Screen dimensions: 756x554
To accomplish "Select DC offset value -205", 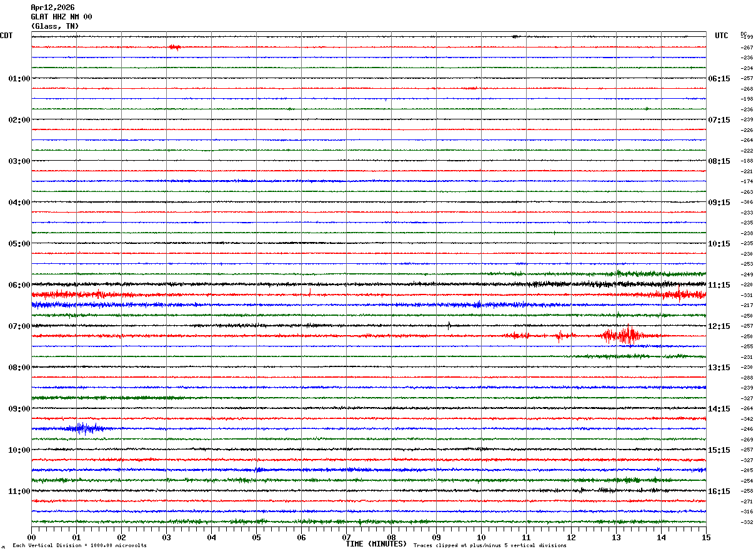I will coord(747,470).
